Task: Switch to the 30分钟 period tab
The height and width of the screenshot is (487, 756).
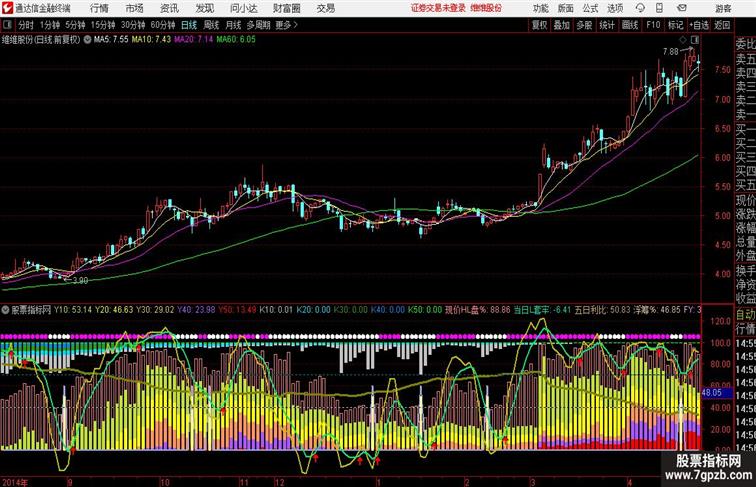Action: [x=133, y=25]
